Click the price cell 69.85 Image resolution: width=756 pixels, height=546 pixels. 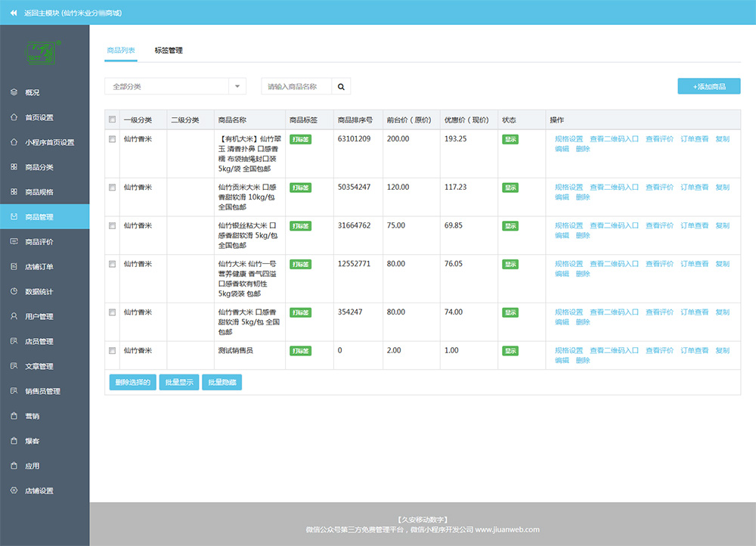point(453,225)
